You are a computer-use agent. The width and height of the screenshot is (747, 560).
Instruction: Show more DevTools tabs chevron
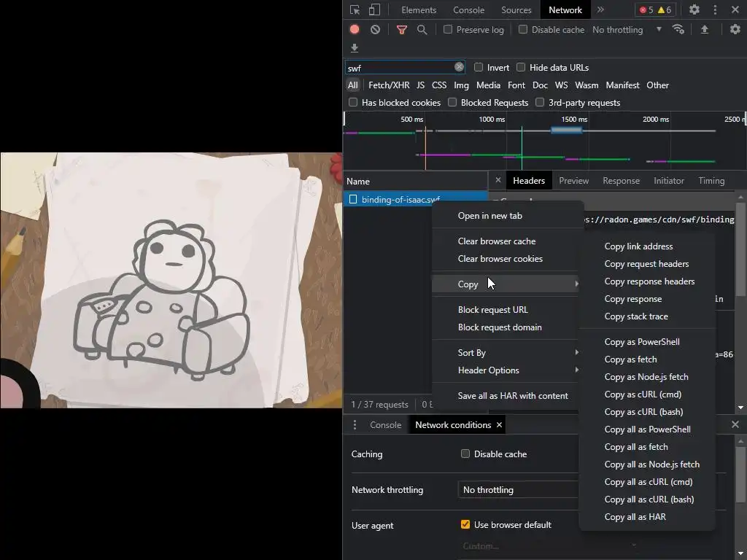[601, 9]
